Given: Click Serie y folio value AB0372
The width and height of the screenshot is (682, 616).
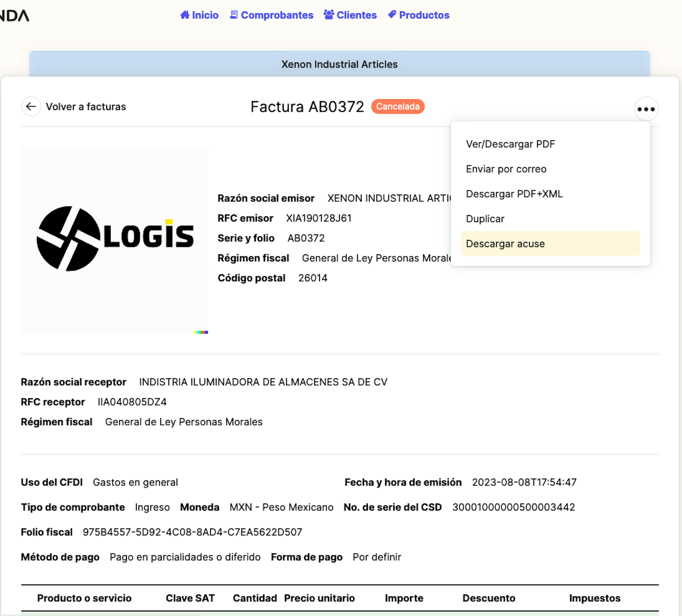Looking at the screenshot, I should click(x=306, y=238).
